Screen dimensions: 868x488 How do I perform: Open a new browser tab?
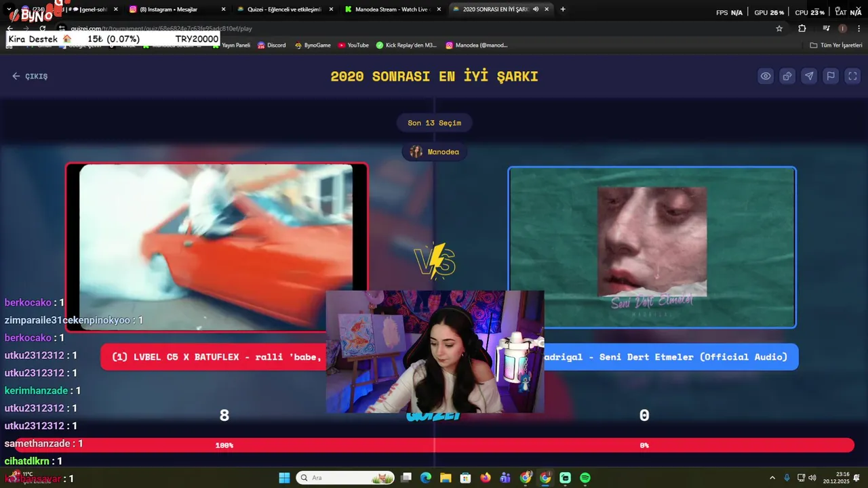click(x=563, y=9)
